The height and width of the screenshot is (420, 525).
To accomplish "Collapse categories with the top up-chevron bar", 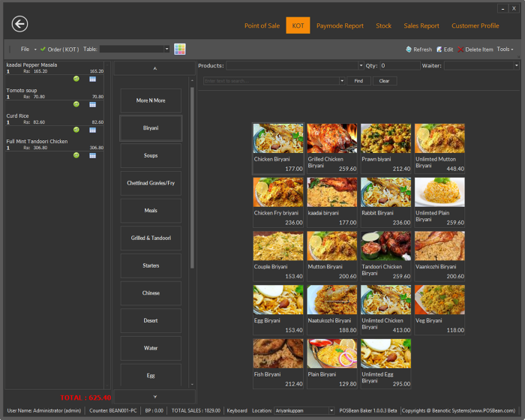I will (x=154, y=68).
